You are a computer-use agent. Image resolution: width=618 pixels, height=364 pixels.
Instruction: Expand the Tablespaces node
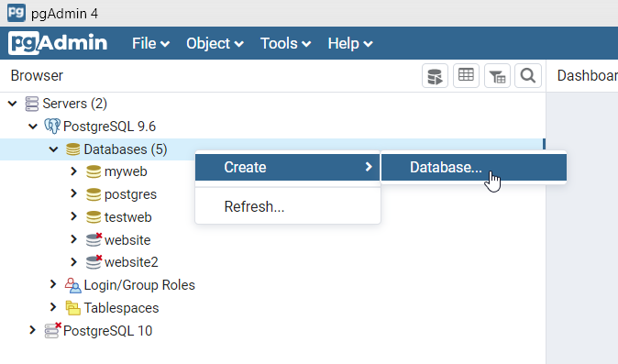click(x=53, y=307)
